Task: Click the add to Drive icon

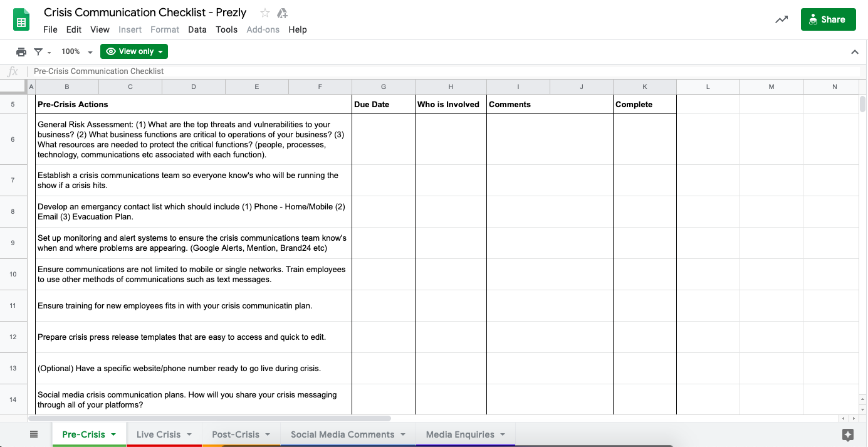Action: 282,13
